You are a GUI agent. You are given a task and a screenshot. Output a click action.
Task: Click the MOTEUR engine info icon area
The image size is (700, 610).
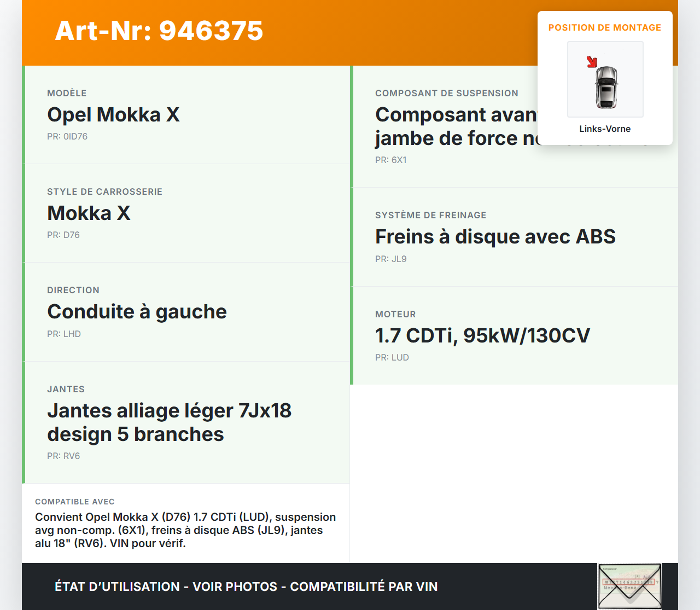click(x=395, y=314)
